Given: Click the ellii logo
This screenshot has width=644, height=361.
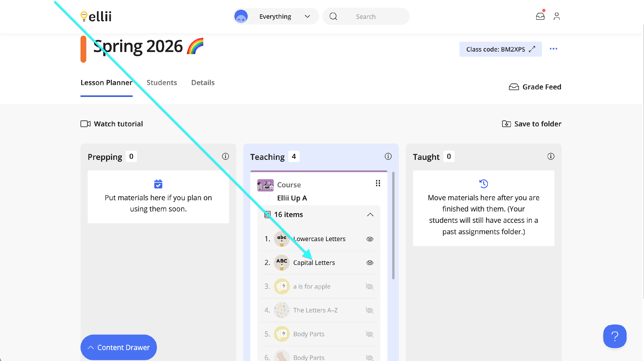Looking at the screenshot, I should pos(96,17).
